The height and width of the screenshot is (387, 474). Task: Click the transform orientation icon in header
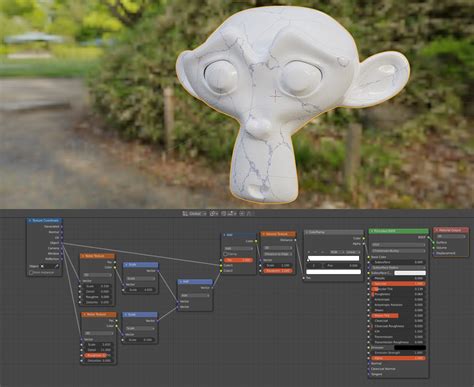(185, 213)
